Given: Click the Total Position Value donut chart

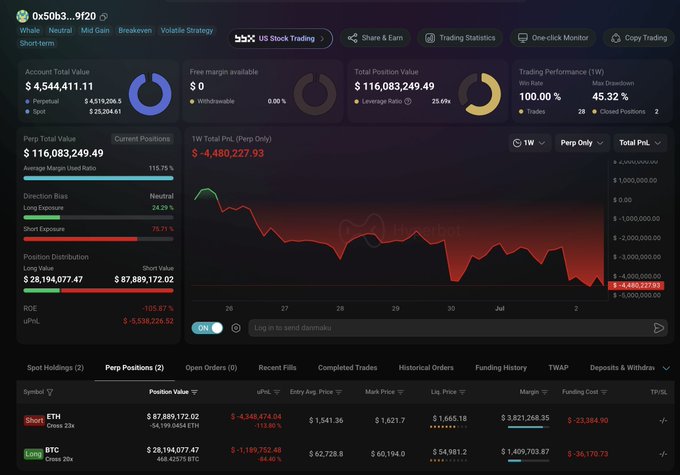Looking at the screenshot, I should tap(480, 94).
